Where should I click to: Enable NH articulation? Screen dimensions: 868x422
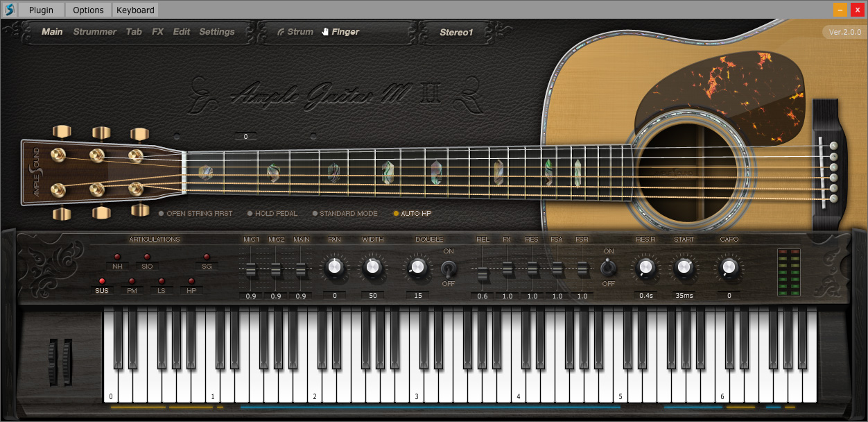click(x=117, y=262)
